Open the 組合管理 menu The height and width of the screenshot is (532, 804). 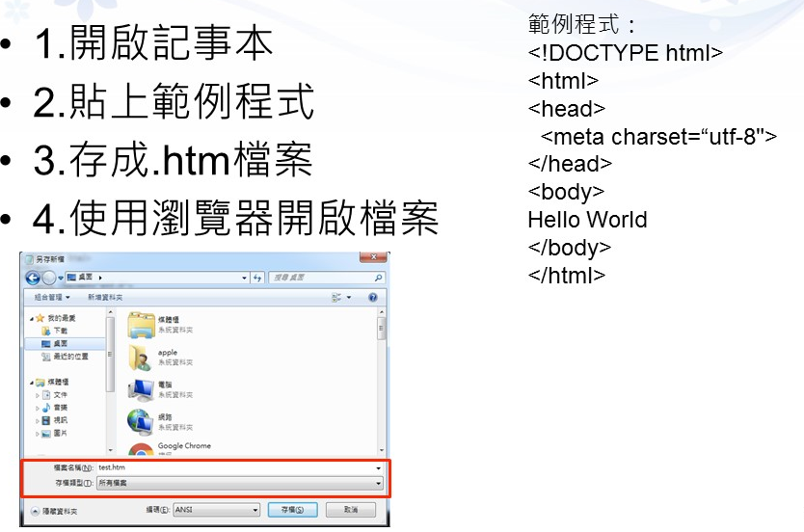pos(52,297)
